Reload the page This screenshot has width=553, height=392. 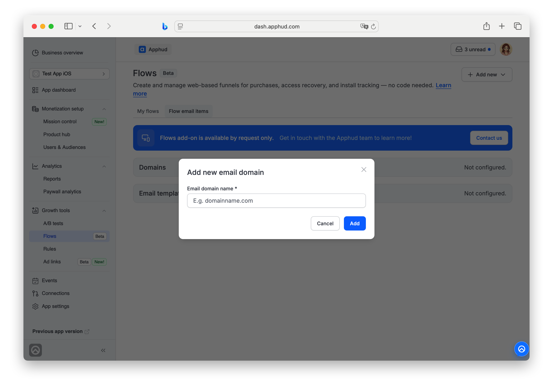(x=373, y=26)
